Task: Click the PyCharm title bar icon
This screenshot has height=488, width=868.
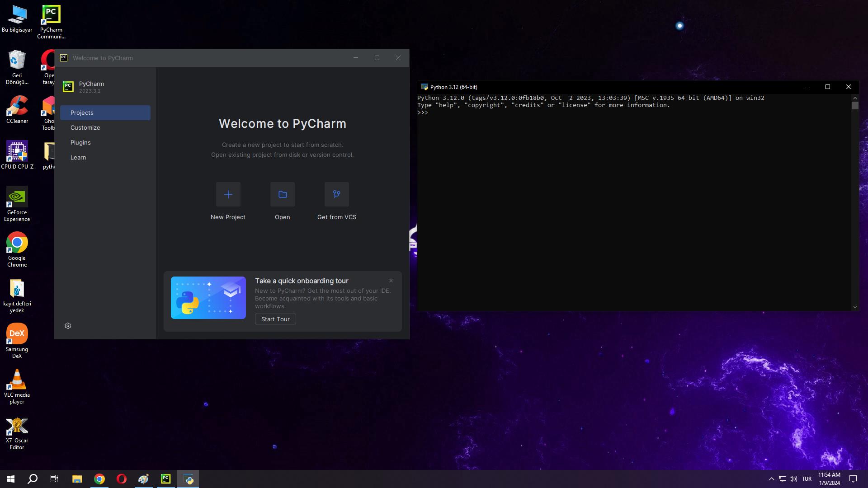Action: tap(64, 58)
